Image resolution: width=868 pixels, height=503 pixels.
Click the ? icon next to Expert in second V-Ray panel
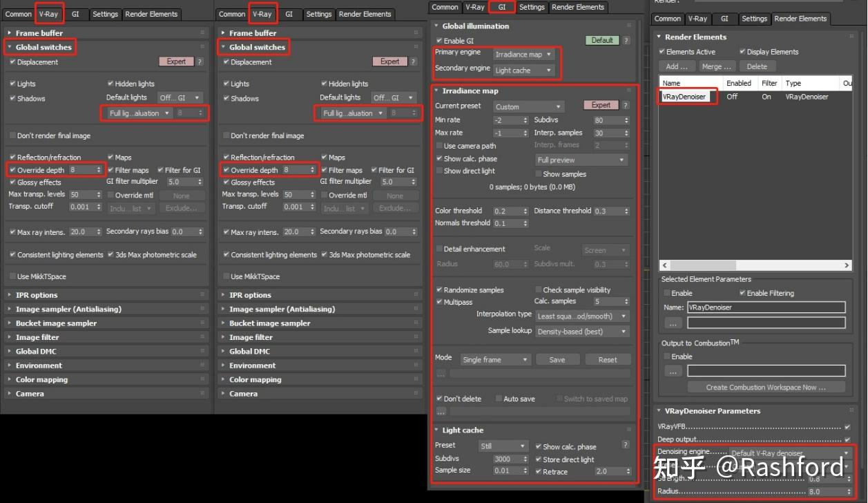[x=413, y=61]
